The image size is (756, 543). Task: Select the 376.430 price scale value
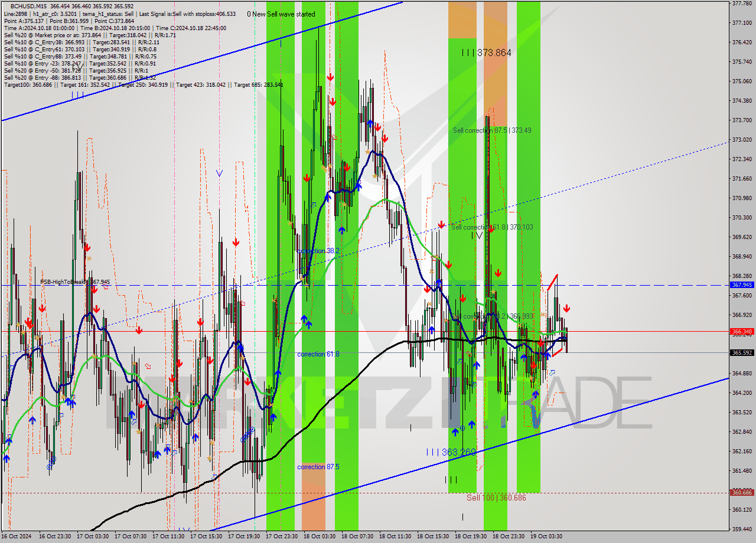pos(742,42)
